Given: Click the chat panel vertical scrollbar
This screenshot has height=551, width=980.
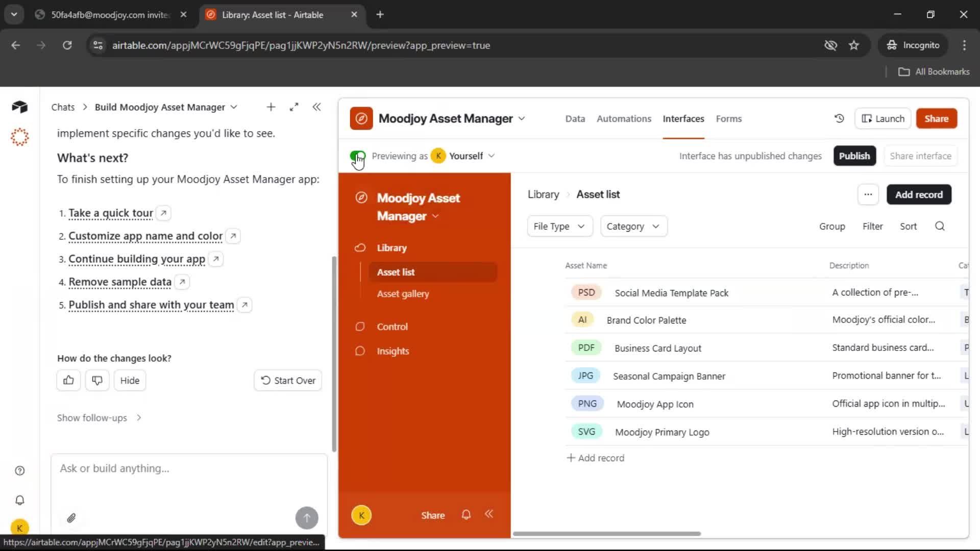Looking at the screenshot, I should [334, 354].
